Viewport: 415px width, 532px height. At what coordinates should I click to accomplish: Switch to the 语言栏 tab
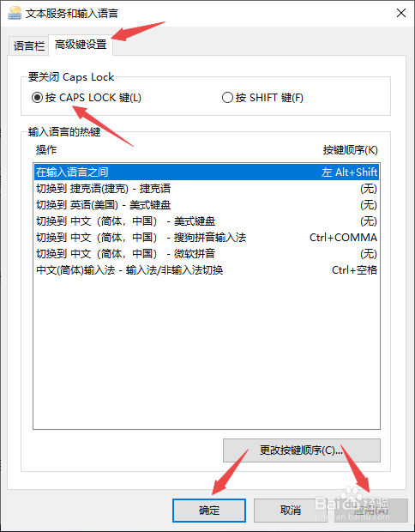(29, 45)
